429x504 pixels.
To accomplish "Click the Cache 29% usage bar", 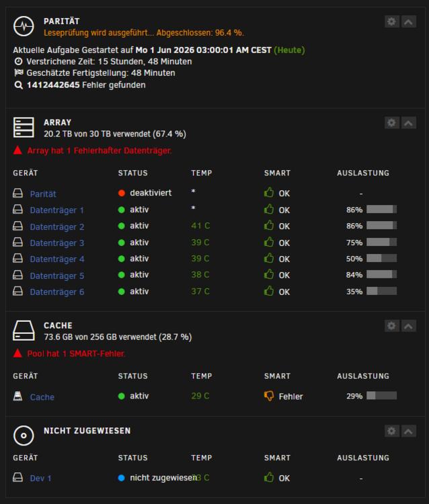I will (x=381, y=395).
